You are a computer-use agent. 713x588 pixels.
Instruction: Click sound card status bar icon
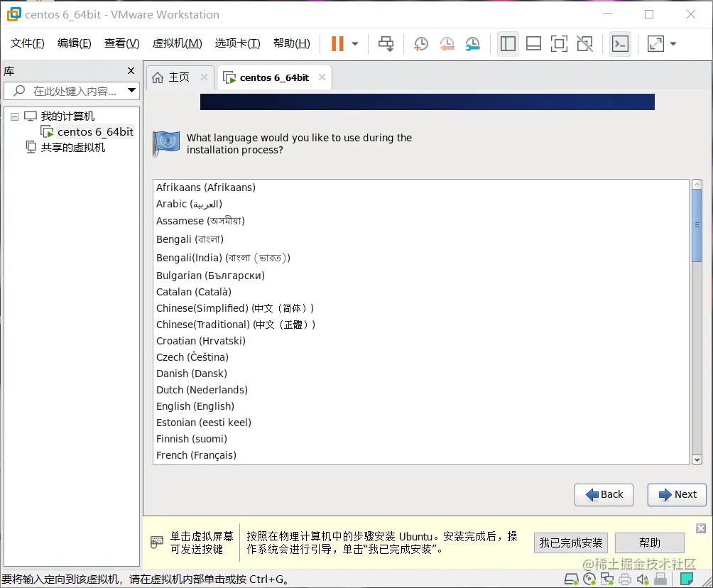[643, 579]
